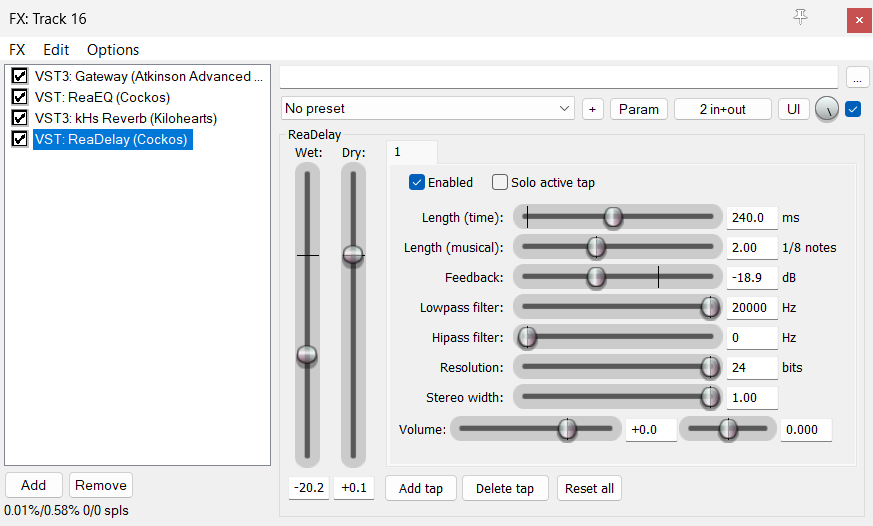Click the hipass 0 Hz field
The width and height of the screenshot is (873, 526).
[x=752, y=338]
